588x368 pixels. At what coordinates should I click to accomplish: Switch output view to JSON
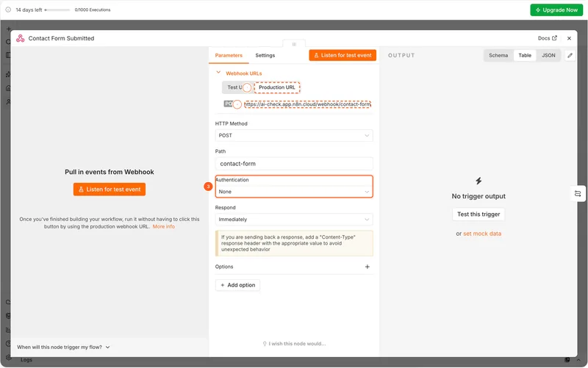pos(548,56)
